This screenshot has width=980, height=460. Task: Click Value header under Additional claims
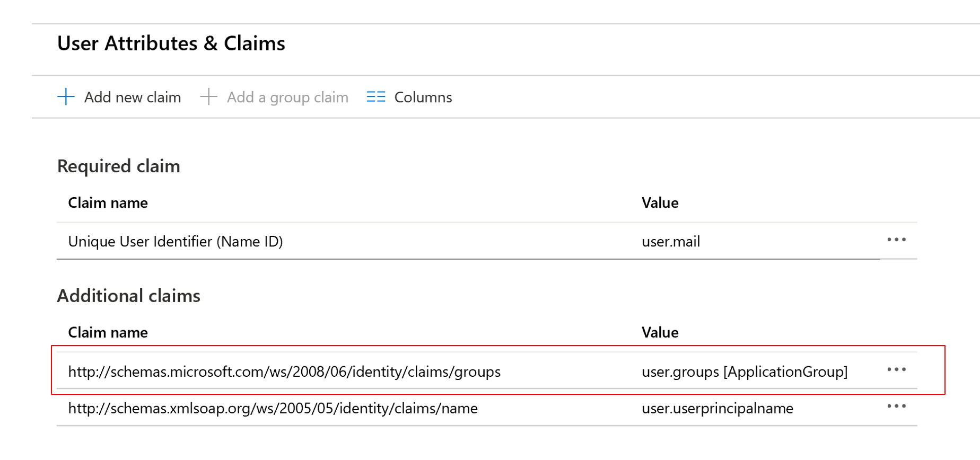pos(660,333)
